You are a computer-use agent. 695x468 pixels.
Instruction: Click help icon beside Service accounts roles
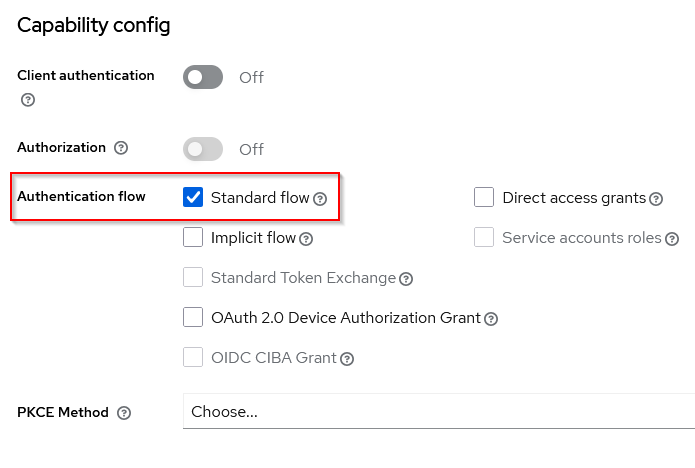click(672, 239)
